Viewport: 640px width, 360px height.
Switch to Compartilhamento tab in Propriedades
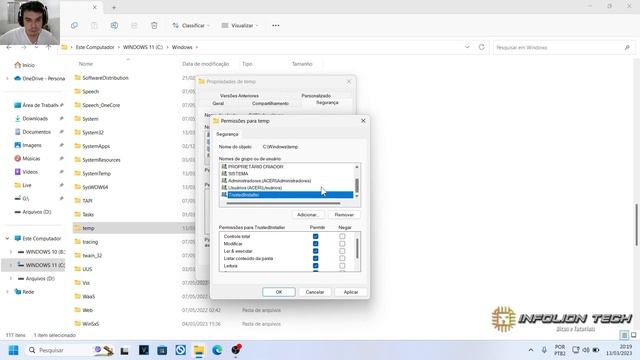pyautogui.click(x=270, y=103)
